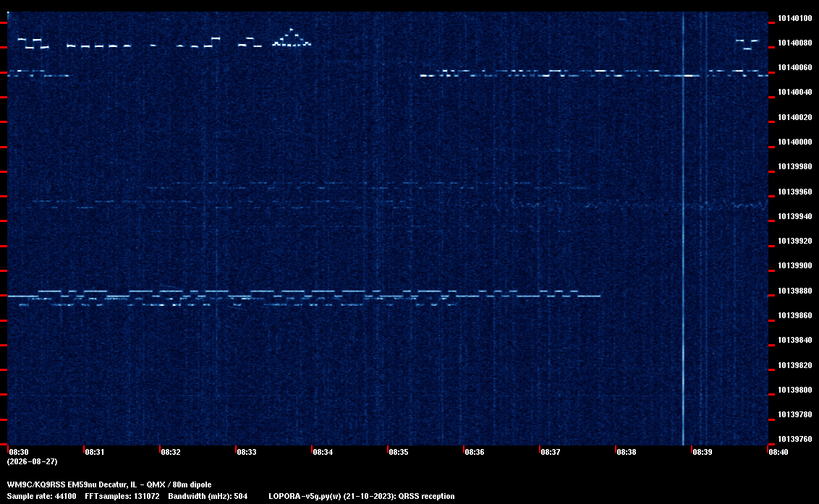Click the 08:36 time label
This screenshot has height=504, width=819.
click(475, 452)
